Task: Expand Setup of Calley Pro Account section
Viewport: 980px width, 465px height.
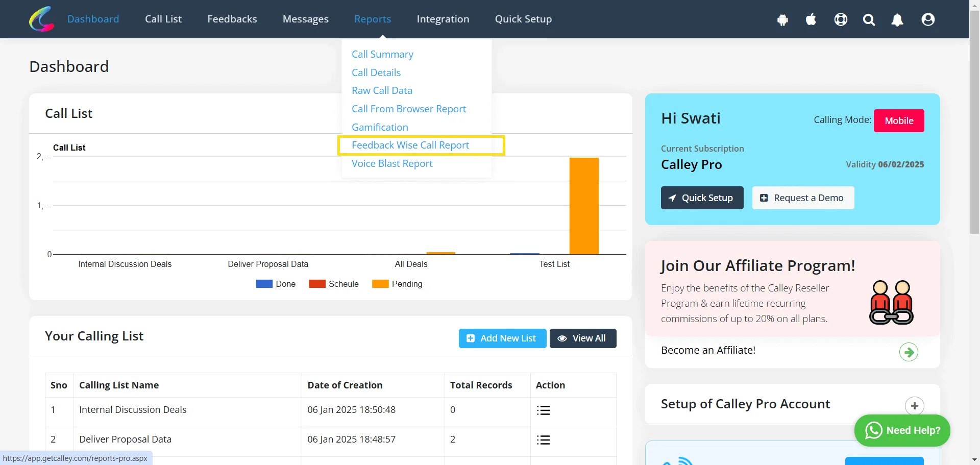Action: [x=914, y=406]
